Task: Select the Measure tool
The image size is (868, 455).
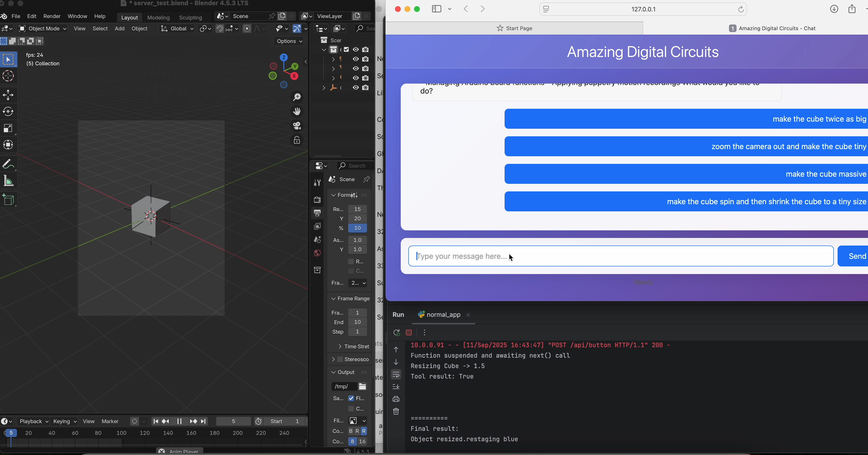Action: click(8, 181)
